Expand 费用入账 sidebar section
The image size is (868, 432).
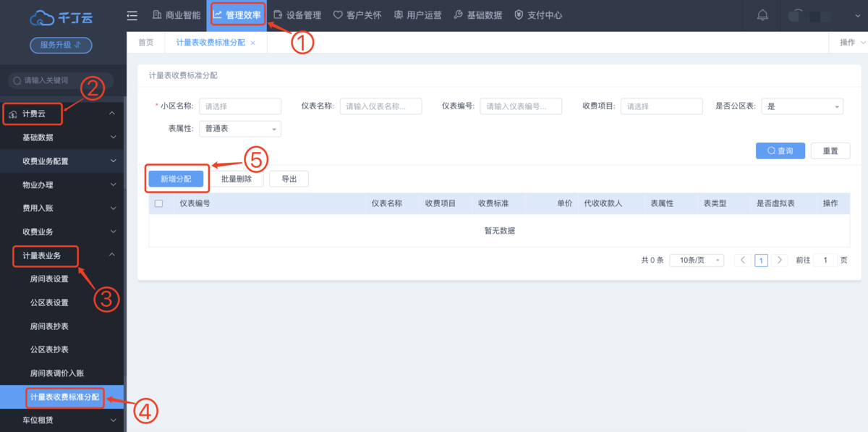(x=62, y=208)
